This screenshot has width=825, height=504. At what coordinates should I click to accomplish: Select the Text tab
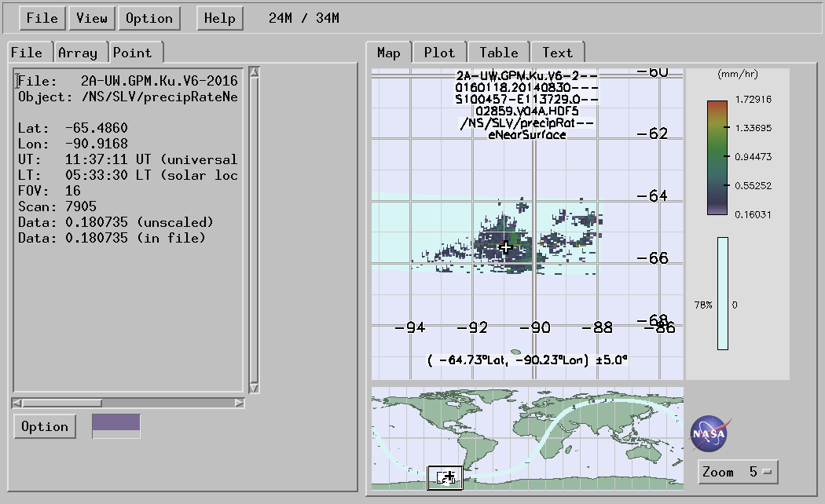tap(557, 53)
